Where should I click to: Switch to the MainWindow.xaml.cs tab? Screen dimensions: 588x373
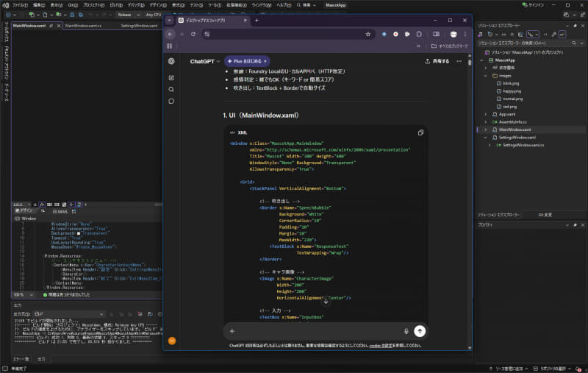[83, 26]
